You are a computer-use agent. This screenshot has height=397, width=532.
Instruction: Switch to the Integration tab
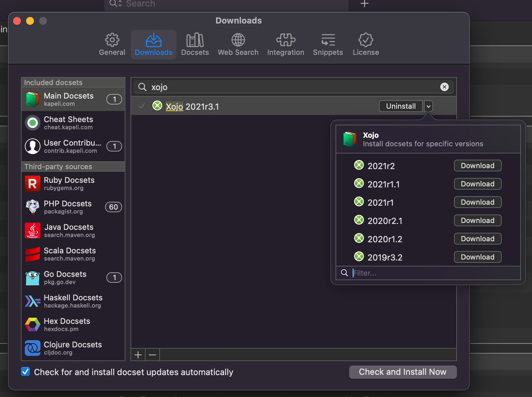(x=286, y=45)
